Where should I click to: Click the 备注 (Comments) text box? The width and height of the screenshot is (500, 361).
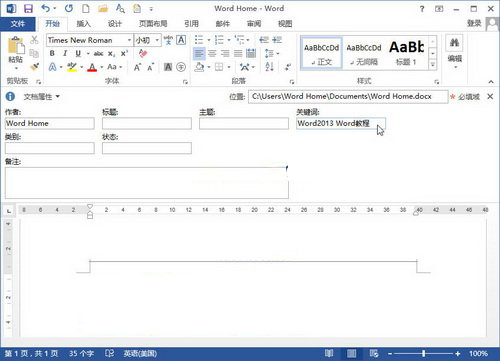point(147,183)
